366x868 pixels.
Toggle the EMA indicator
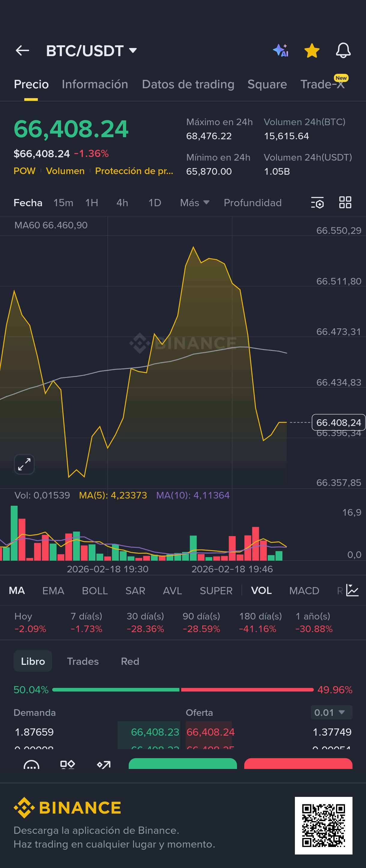[53, 590]
